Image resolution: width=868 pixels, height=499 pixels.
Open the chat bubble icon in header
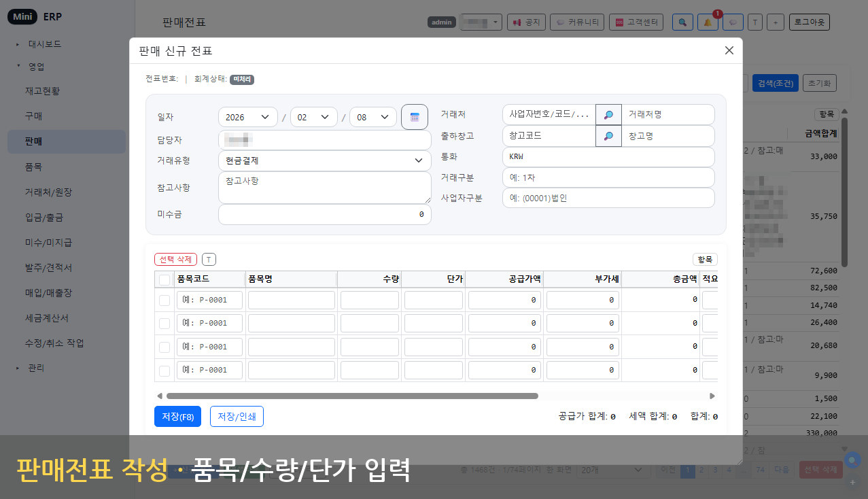pyautogui.click(x=733, y=22)
